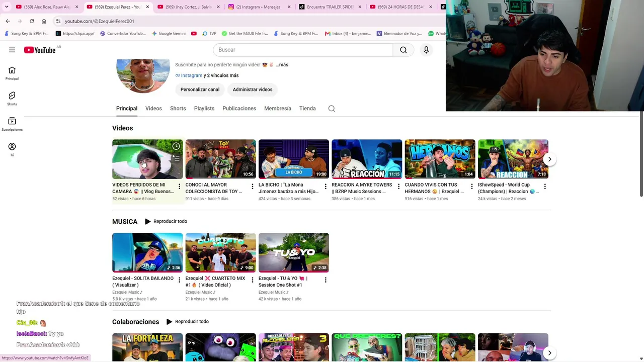
Task: Open options menu for CONOCI AL MAYOR video
Action: tap(253, 187)
